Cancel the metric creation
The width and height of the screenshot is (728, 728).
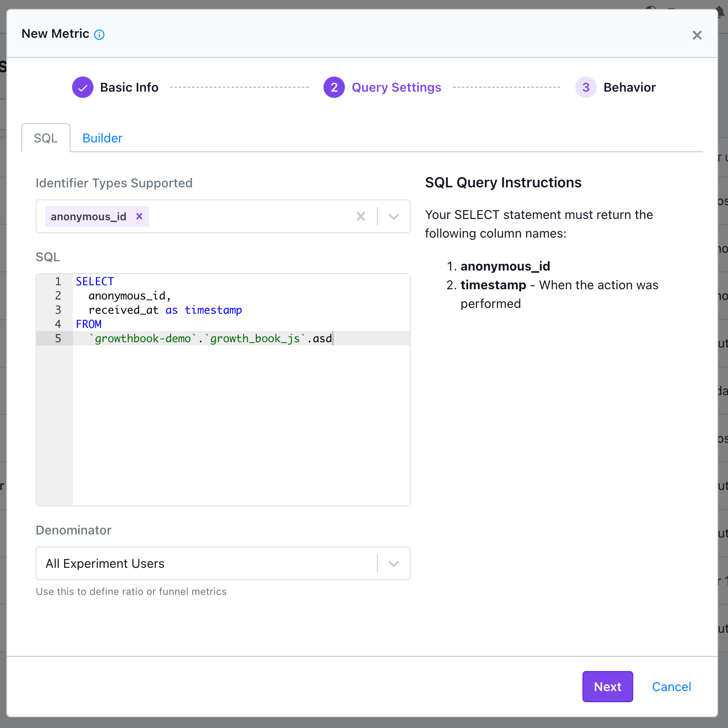tap(671, 687)
